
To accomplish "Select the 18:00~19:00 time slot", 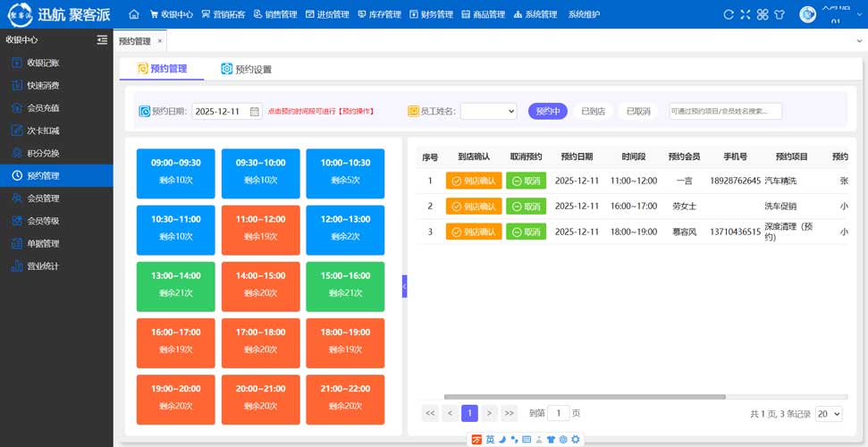I will (x=345, y=343).
